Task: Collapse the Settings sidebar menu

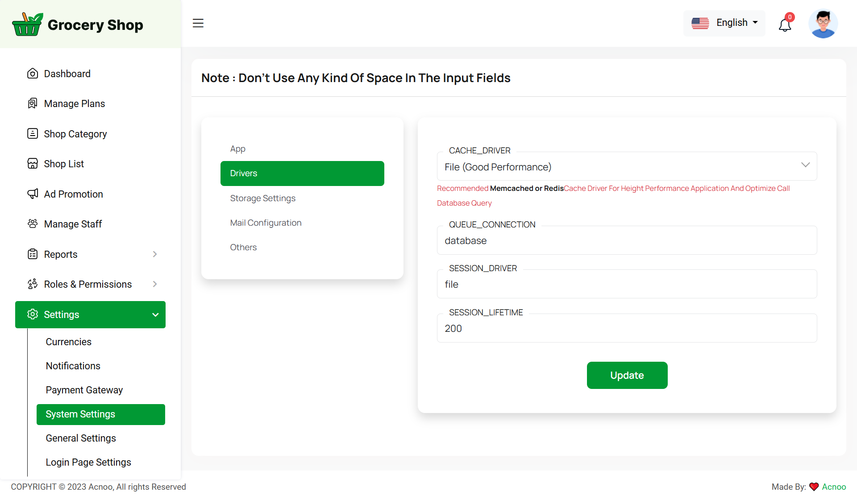Action: coord(155,315)
